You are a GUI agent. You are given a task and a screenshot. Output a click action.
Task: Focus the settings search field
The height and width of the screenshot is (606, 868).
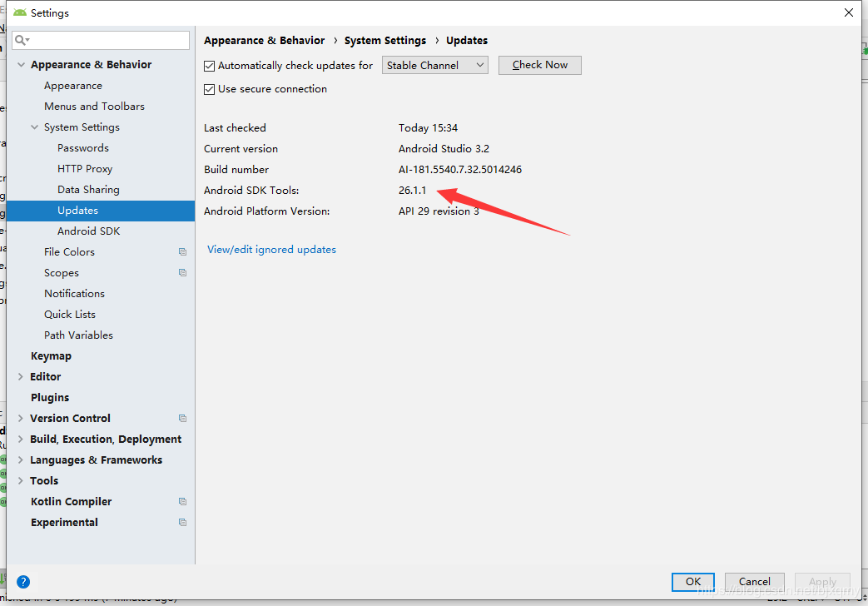[x=101, y=40]
